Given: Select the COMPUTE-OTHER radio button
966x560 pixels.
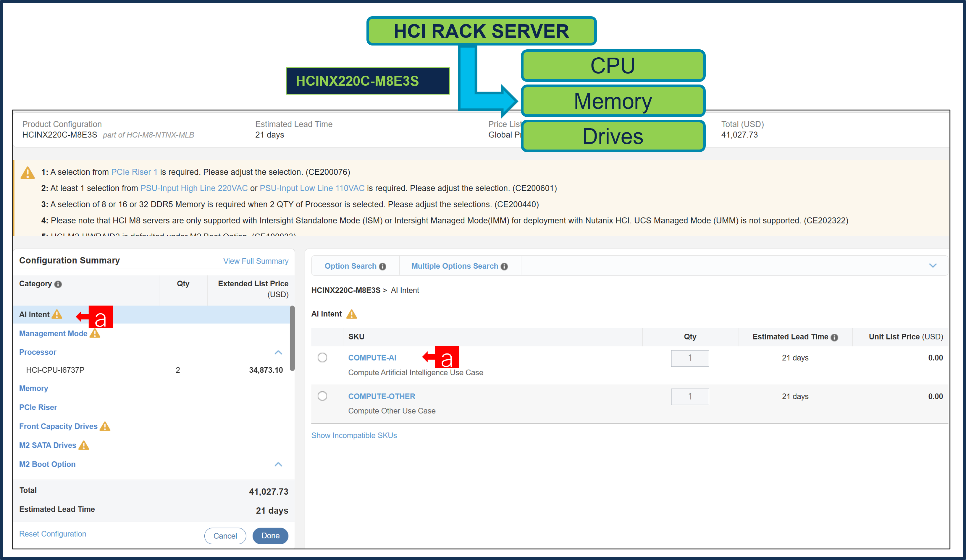Looking at the screenshot, I should 322,396.
